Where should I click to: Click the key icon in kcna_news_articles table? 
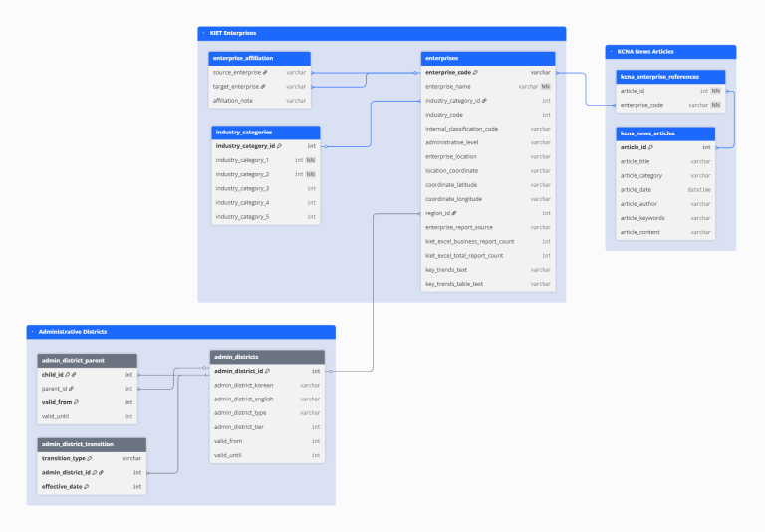(x=654, y=147)
